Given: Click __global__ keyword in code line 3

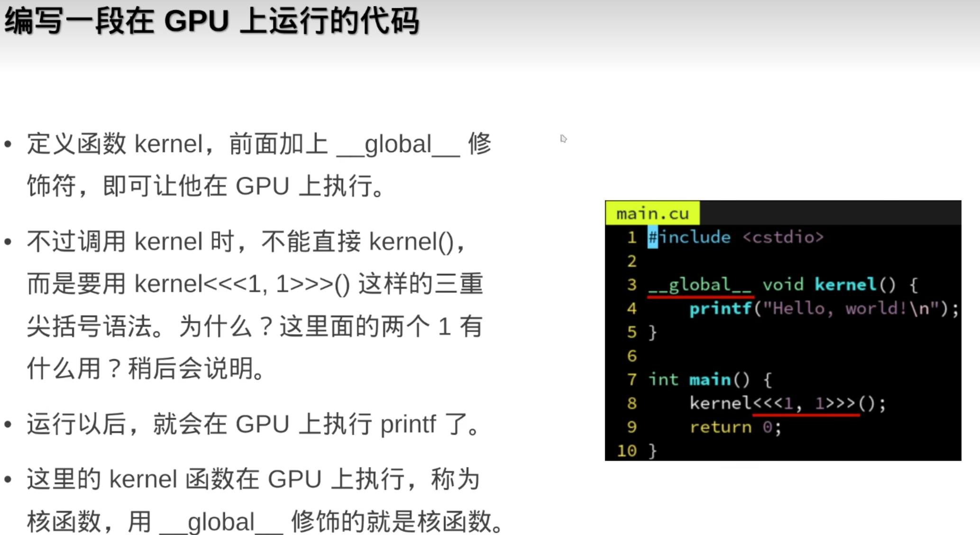Looking at the screenshot, I should coord(700,285).
